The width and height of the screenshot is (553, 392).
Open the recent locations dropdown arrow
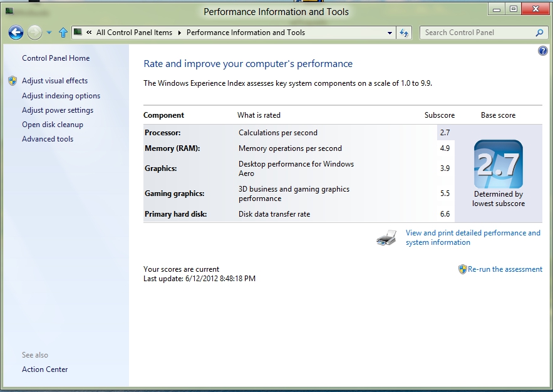point(49,33)
